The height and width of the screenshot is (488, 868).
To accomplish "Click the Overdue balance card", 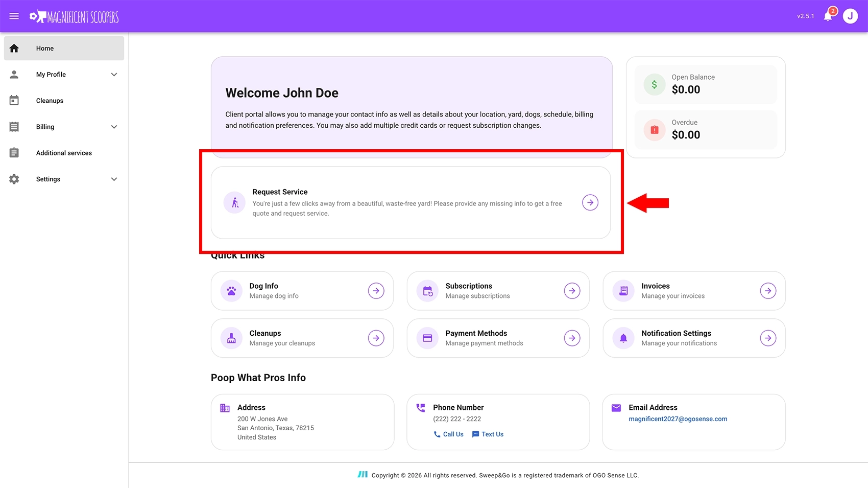I will pyautogui.click(x=705, y=129).
